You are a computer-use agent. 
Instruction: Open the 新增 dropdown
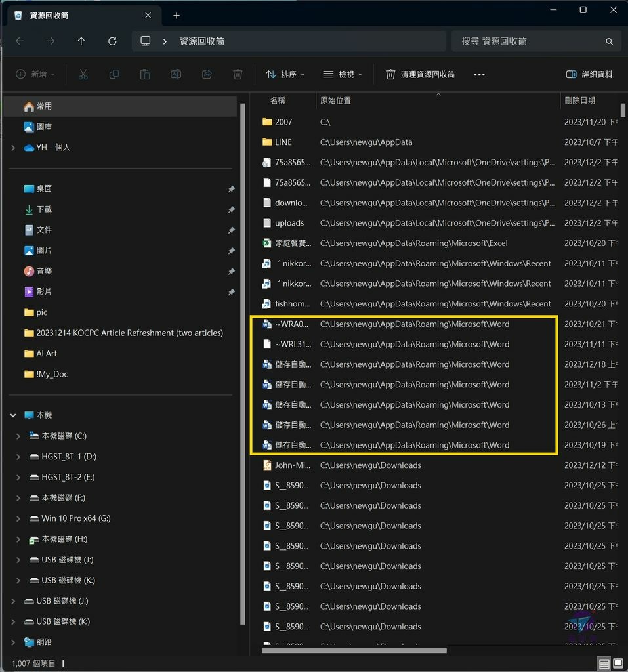click(35, 75)
